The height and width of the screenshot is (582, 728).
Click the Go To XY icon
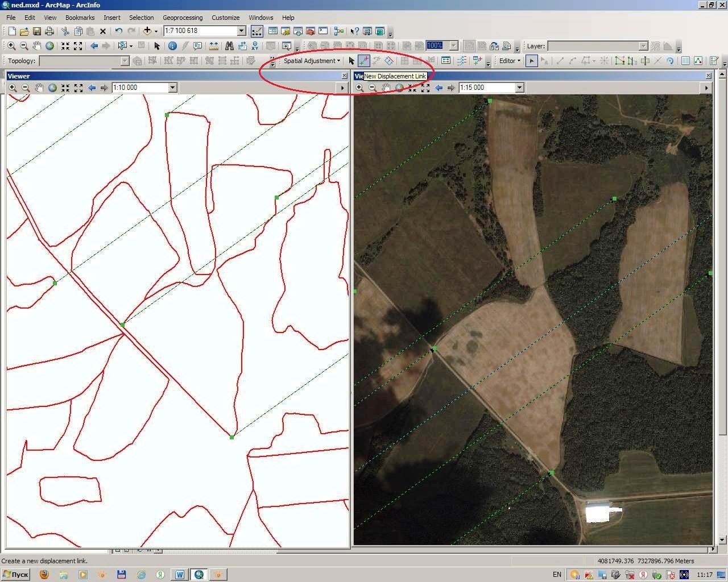[x=255, y=46]
